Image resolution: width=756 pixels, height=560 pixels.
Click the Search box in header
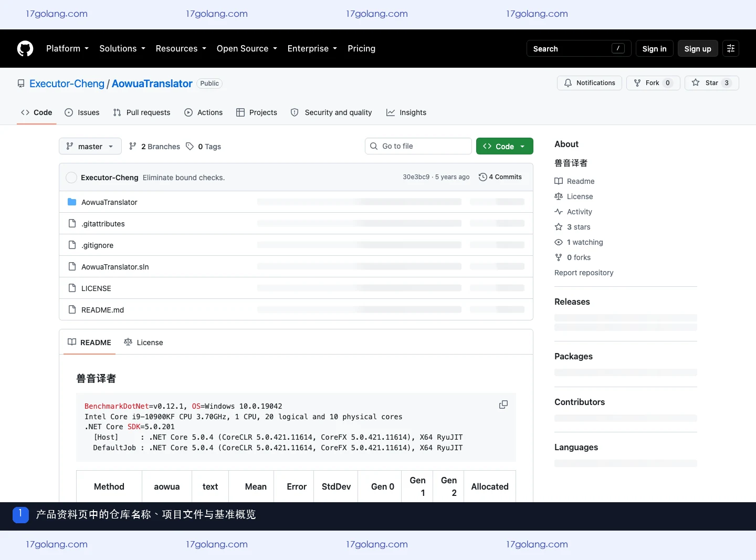579,48
